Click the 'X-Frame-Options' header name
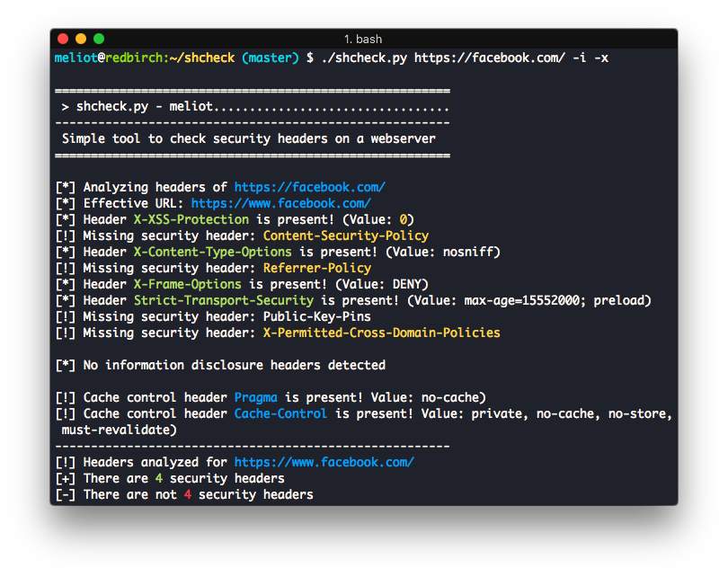This screenshot has height=577, width=728. coord(188,284)
